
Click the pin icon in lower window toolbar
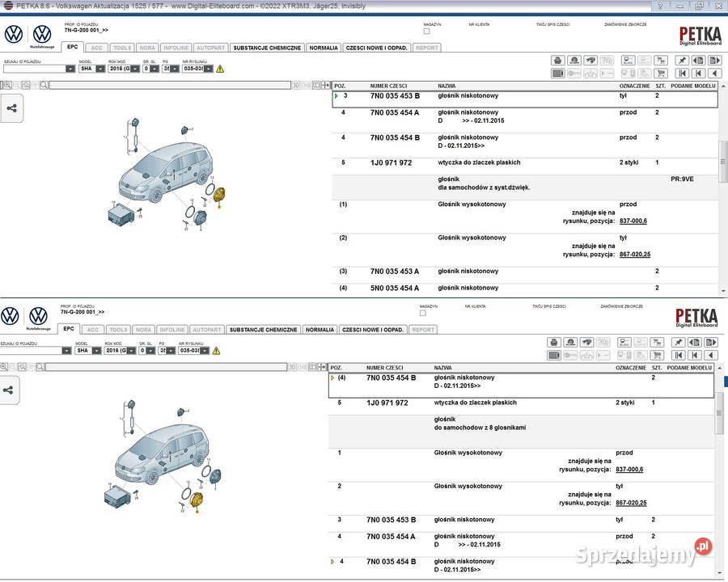679,343
